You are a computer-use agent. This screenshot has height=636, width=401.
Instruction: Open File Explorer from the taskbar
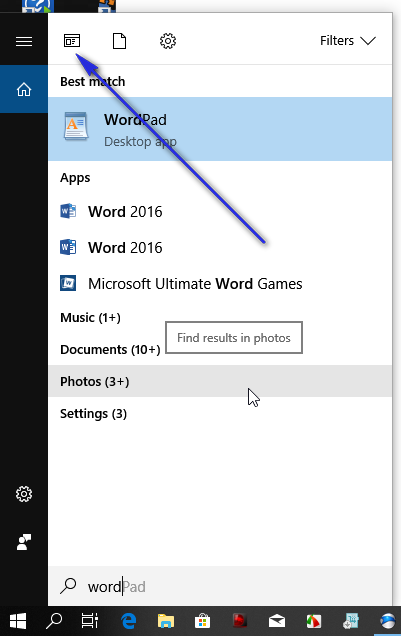pyautogui.click(x=165, y=621)
